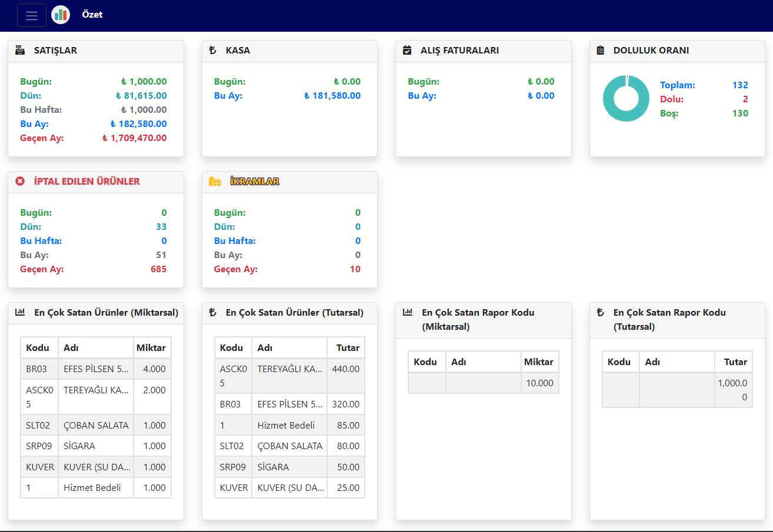Click the chart icon beside En Çok Satan Ürünler (Miktarsal)

[20, 313]
